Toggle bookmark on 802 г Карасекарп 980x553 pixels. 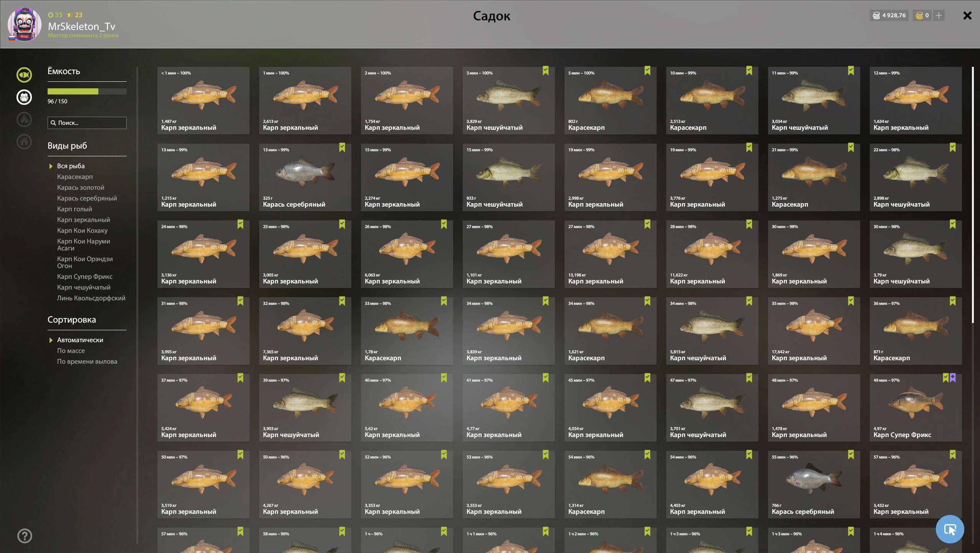tap(647, 71)
